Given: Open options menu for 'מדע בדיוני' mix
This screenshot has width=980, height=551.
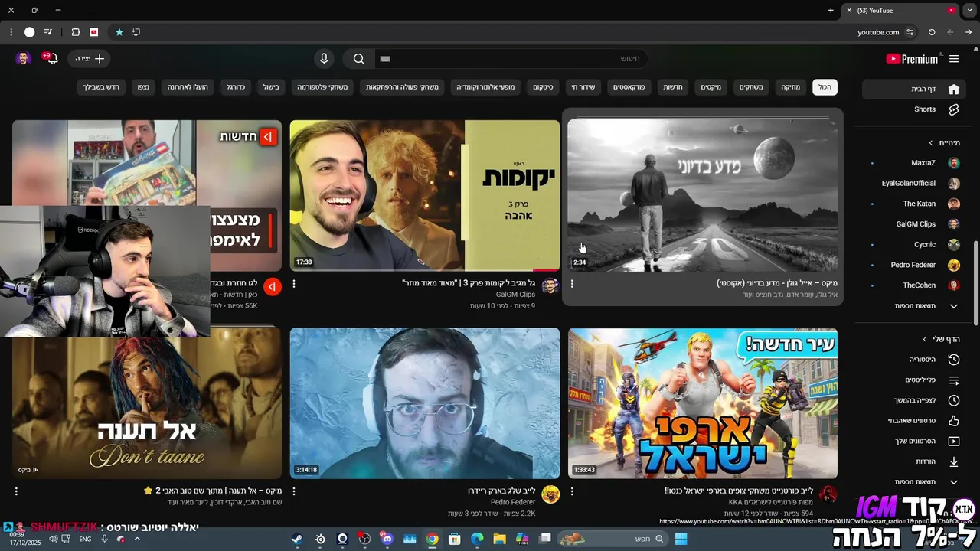Looking at the screenshot, I should coord(572,284).
